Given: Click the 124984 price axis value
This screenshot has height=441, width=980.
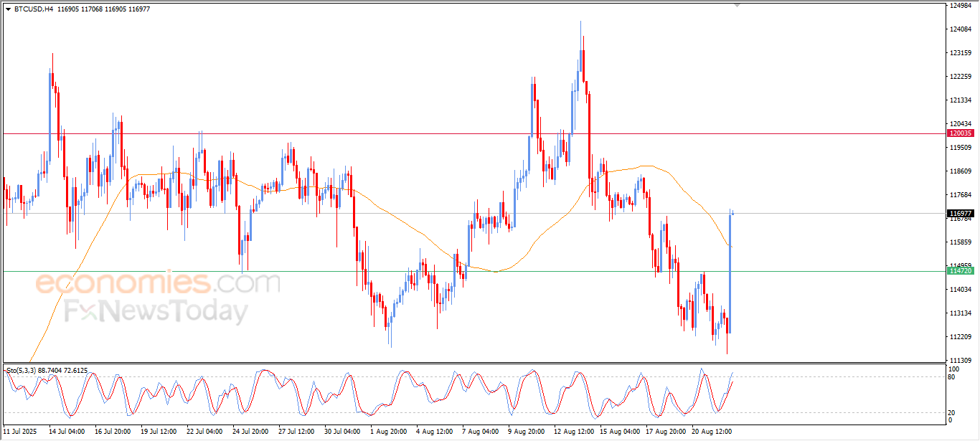Looking at the screenshot, I should click(x=961, y=6).
